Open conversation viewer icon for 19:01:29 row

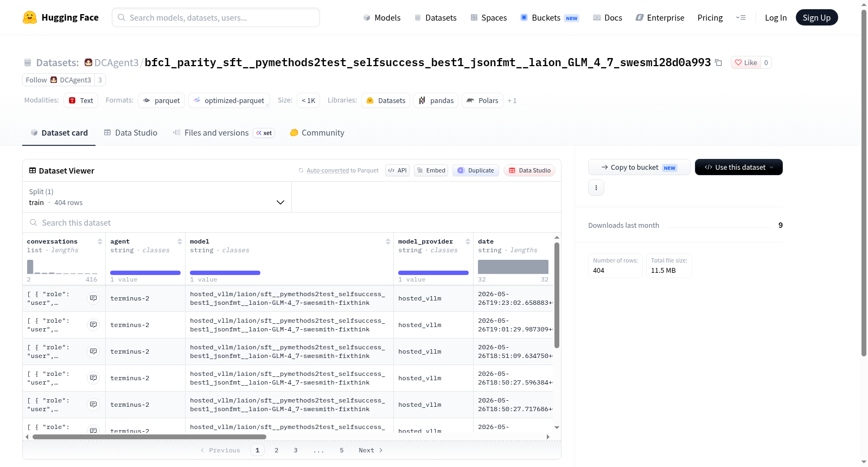93,325
